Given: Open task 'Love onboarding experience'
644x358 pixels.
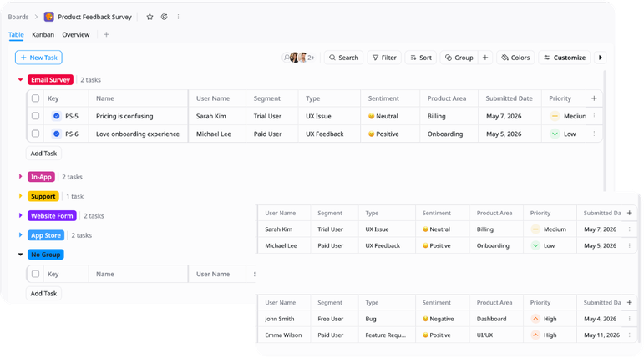Looking at the screenshot, I should pos(138,134).
